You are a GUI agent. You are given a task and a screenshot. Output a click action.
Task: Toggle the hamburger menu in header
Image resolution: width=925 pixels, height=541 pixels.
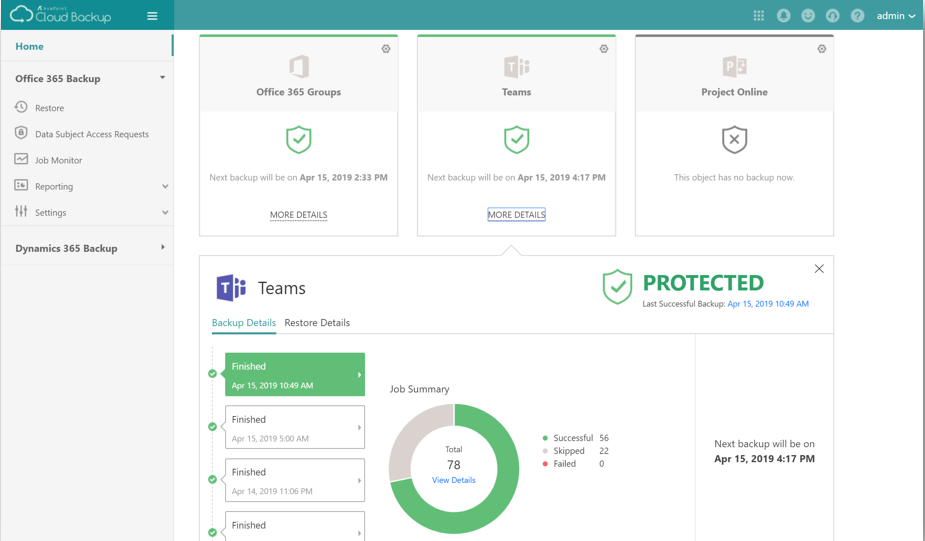point(152,16)
